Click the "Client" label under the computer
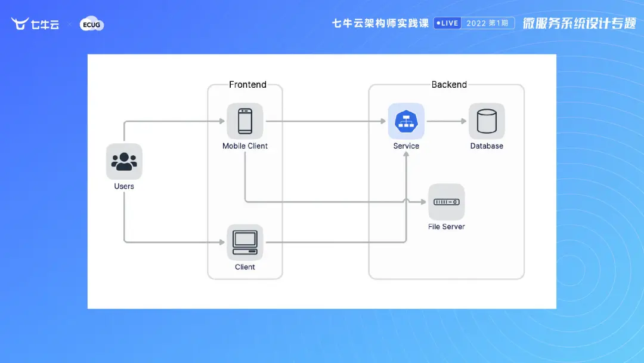Viewport: 644px width, 363px height. click(x=244, y=267)
